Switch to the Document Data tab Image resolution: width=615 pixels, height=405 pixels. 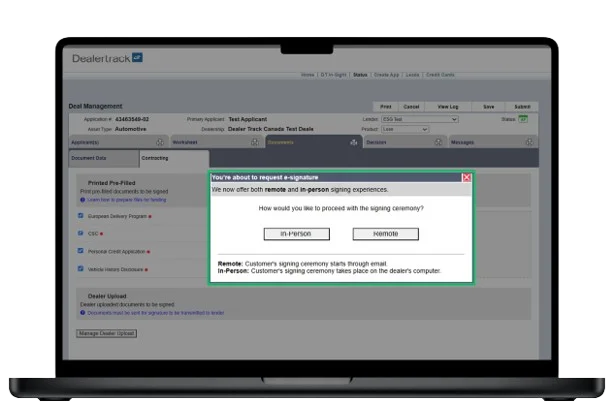(89, 158)
